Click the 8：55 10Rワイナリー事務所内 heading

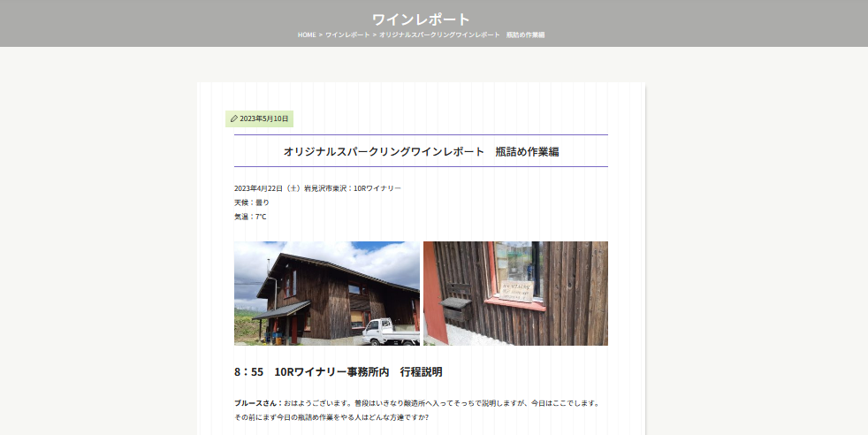pos(338,371)
